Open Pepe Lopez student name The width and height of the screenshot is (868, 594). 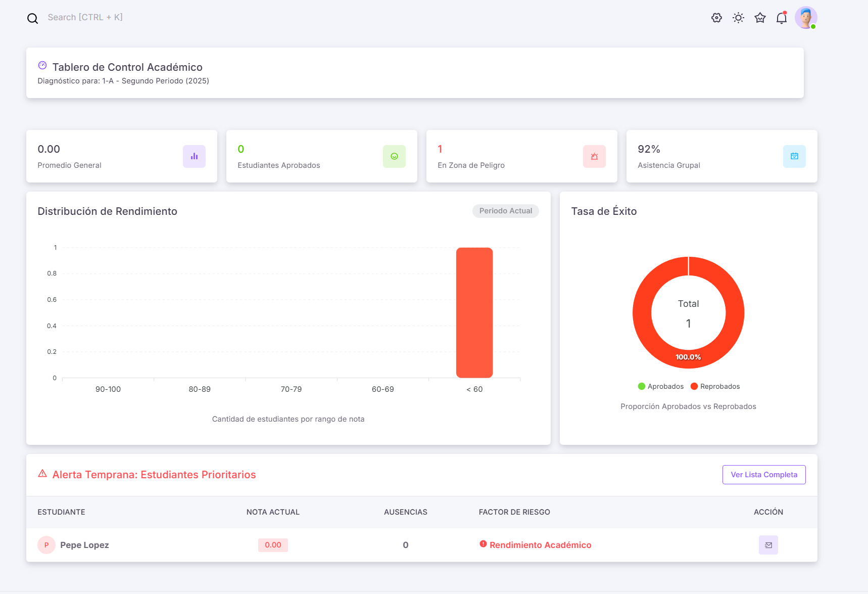pyautogui.click(x=84, y=545)
